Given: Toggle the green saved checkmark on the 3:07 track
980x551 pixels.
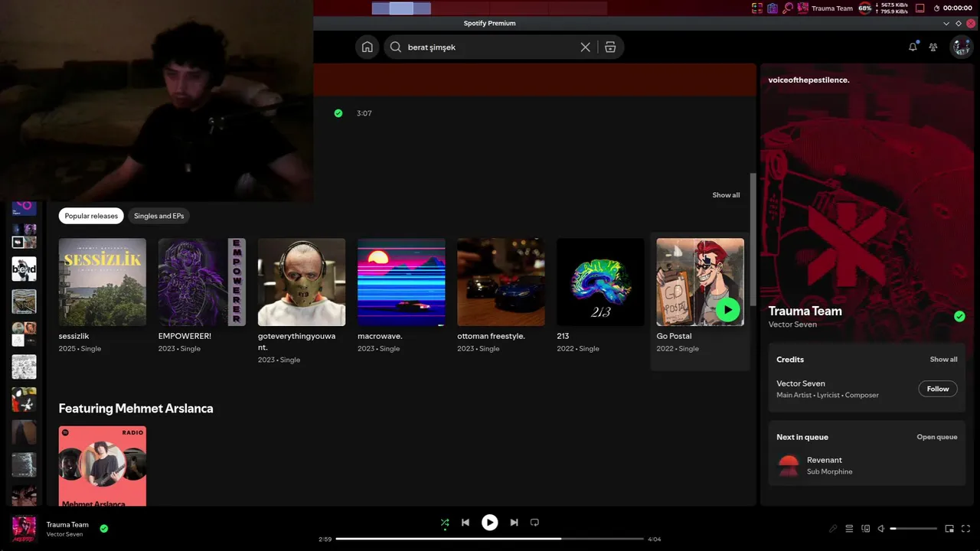Looking at the screenshot, I should click(338, 113).
